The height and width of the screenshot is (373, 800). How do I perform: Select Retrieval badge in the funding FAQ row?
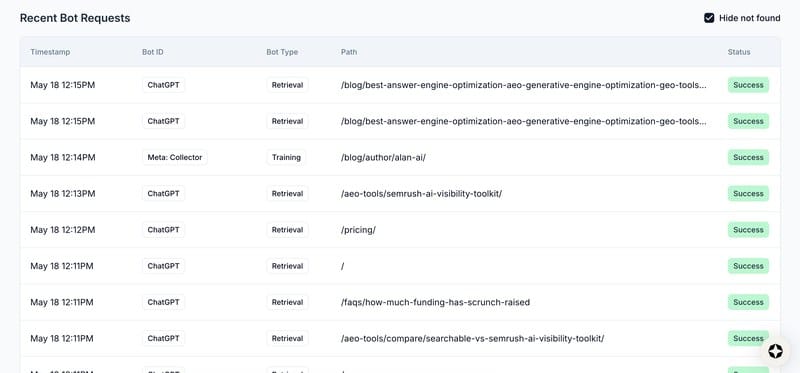click(x=287, y=303)
